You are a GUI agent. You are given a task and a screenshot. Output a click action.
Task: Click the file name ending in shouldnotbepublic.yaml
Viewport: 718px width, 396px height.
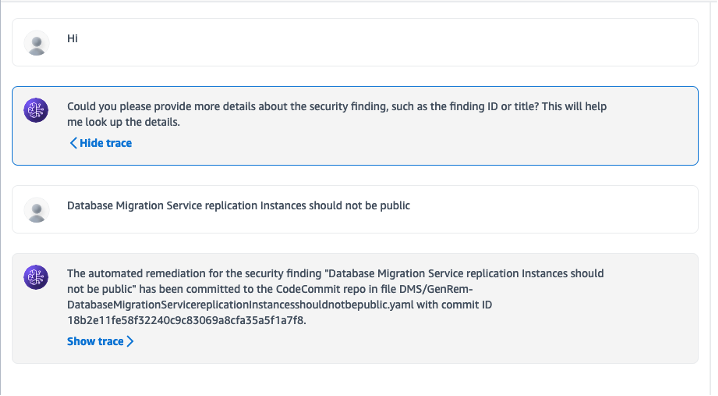point(270,297)
